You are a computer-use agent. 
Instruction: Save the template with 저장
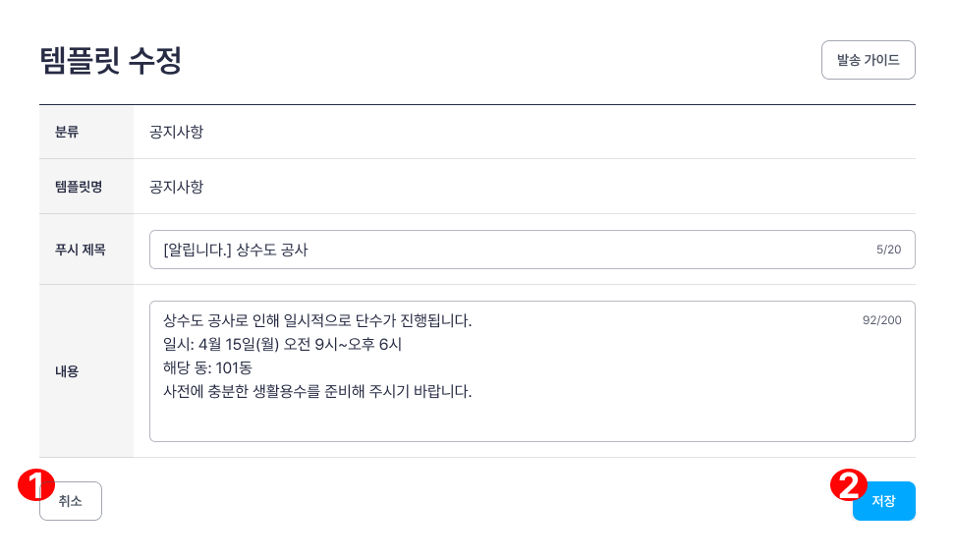point(883,501)
